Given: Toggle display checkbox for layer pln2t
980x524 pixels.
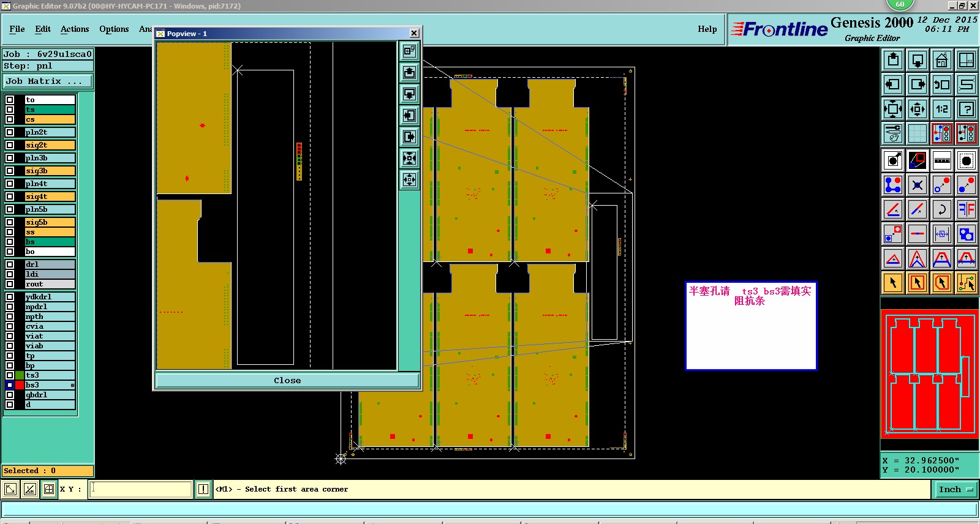Looking at the screenshot, I should click(x=10, y=132).
